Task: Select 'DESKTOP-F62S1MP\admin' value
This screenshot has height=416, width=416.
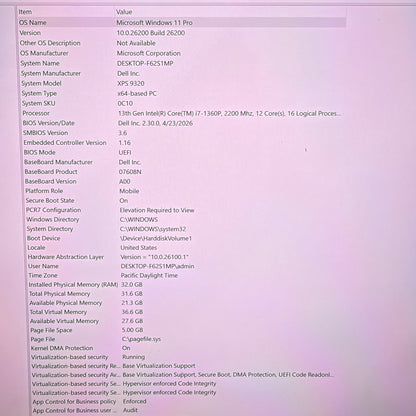Action: (157, 266)
